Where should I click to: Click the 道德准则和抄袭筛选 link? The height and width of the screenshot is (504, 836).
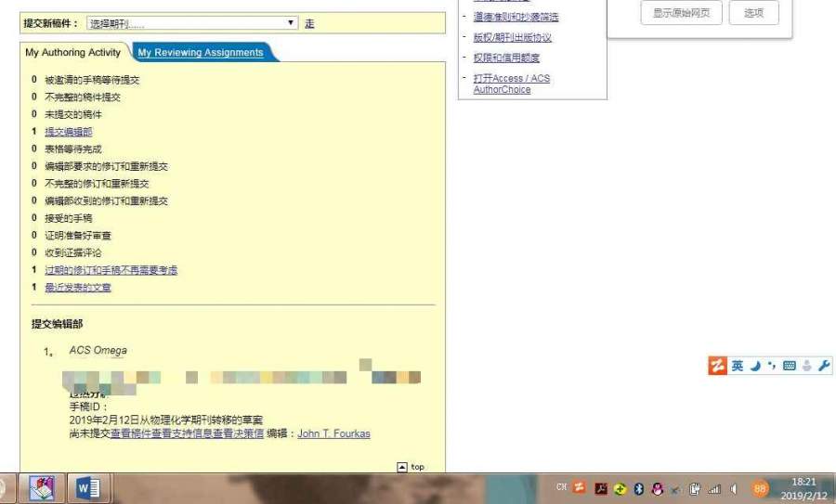point(516,17)
